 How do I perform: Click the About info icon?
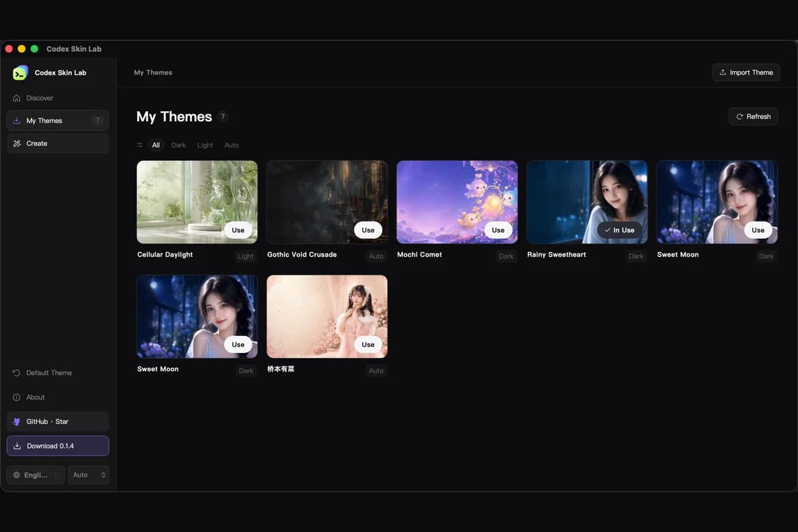pyautogui.click(x=17, y=397)
